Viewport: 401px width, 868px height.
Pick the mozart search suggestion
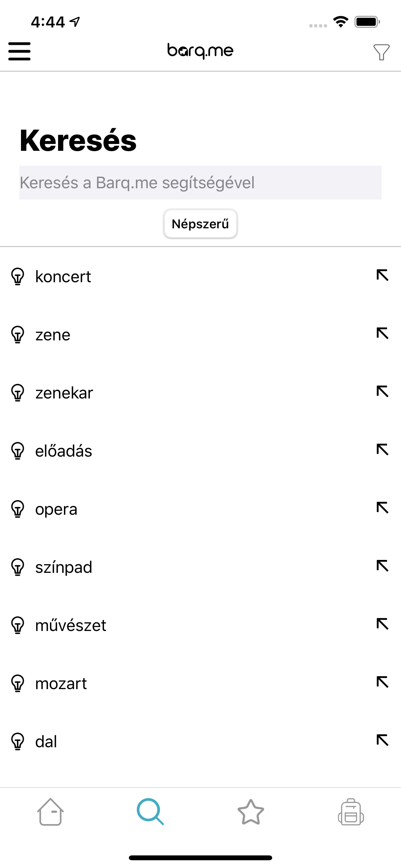[x=61, y=683]
